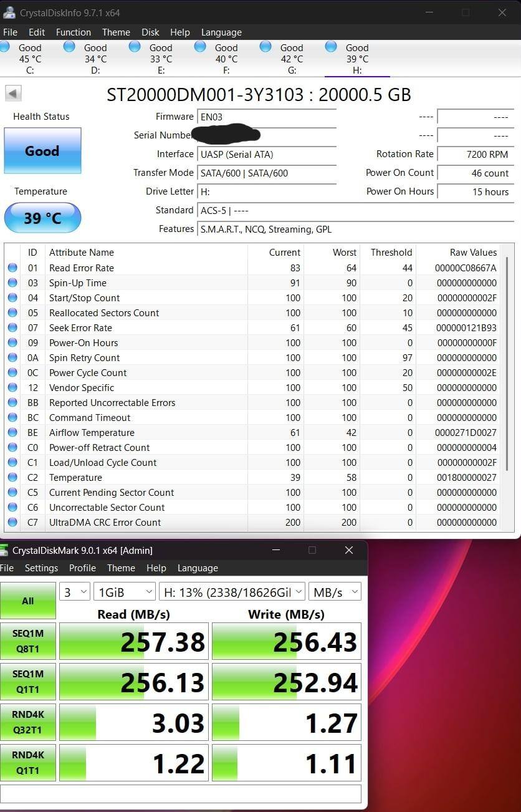521x812 pixels.
Task: Run the SEQ1M Q8T1 benchmark
Action: [28, 641]
